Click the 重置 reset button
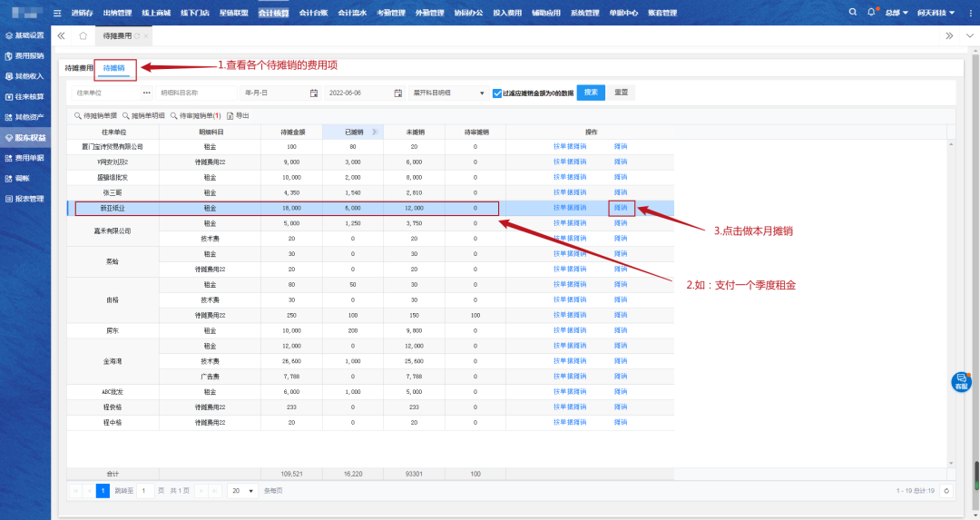 tap(622, 93)
